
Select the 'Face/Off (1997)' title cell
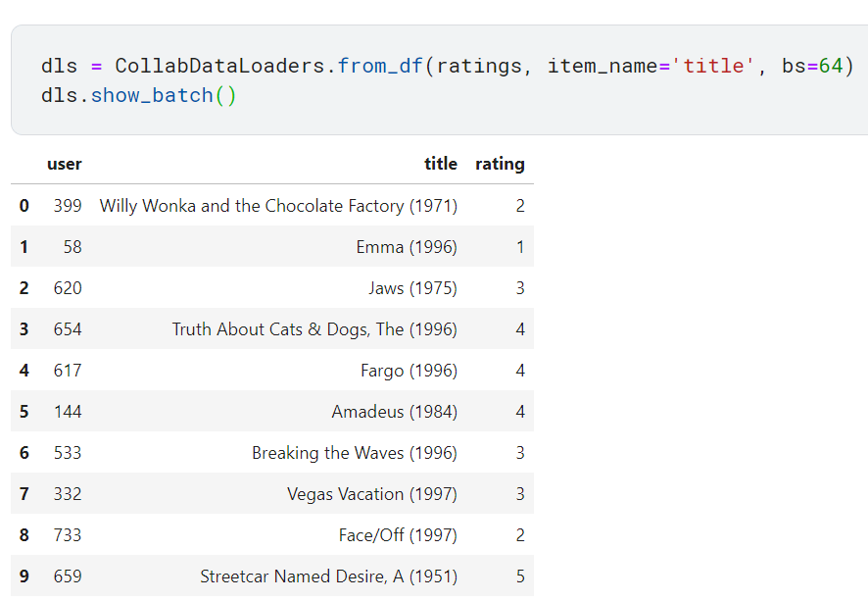tap(398, 535)
